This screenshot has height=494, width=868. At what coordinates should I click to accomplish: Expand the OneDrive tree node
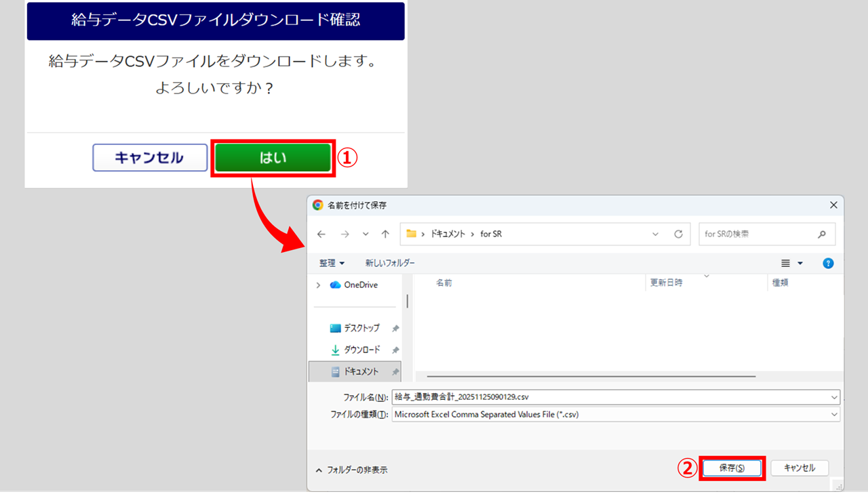click(319, 285)
